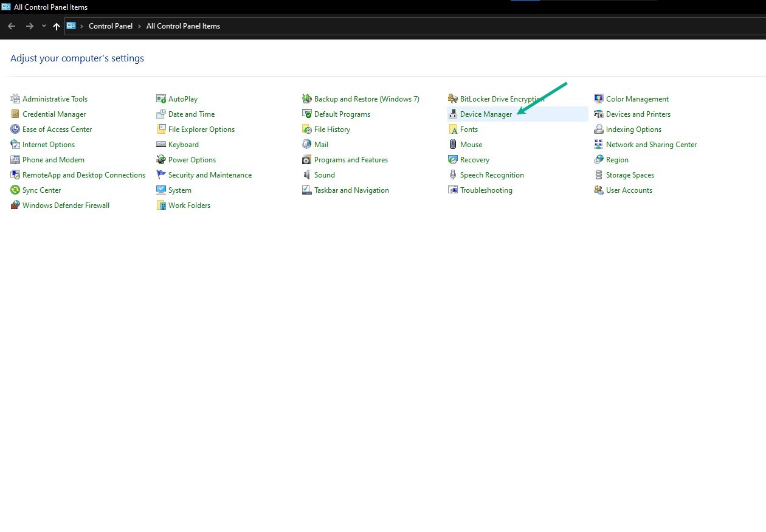
Task: Go forward using the Forward arrow
Action: [29, 26]
